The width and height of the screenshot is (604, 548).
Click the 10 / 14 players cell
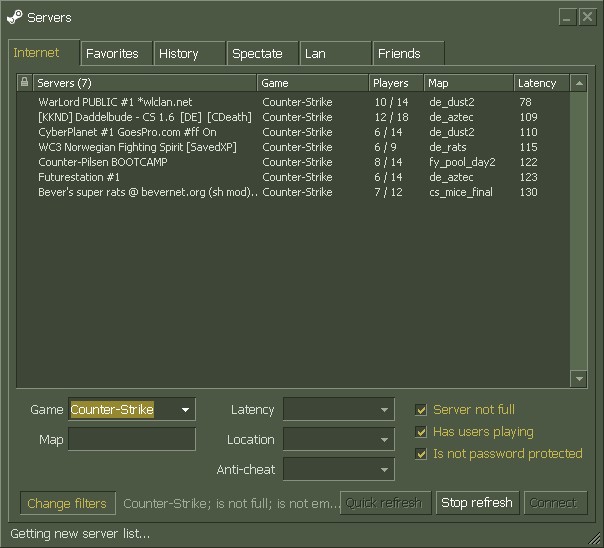pos(391,102)
